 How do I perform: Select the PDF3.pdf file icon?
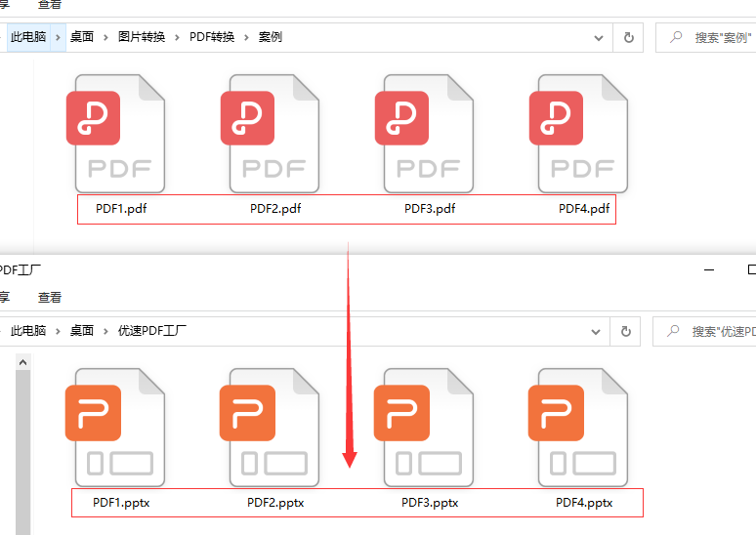pos(424,134)
